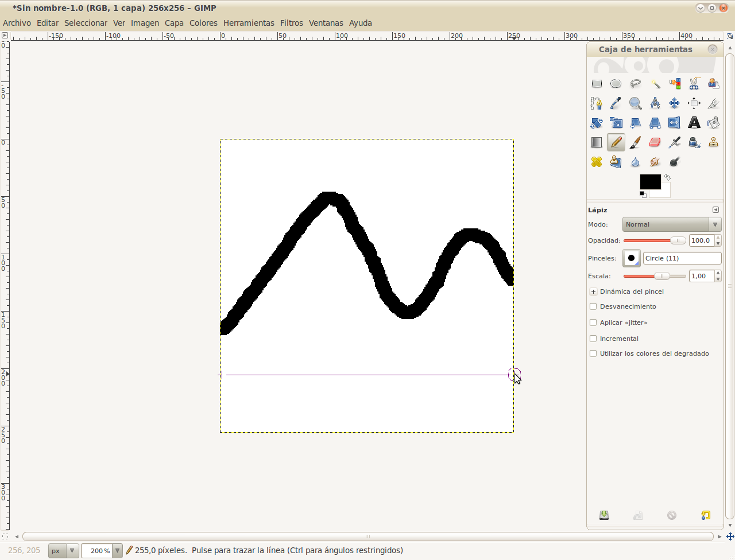Screen dimensions: 735x560
Task: Activate the Clone stamp tool
Action: pos(714,142)
